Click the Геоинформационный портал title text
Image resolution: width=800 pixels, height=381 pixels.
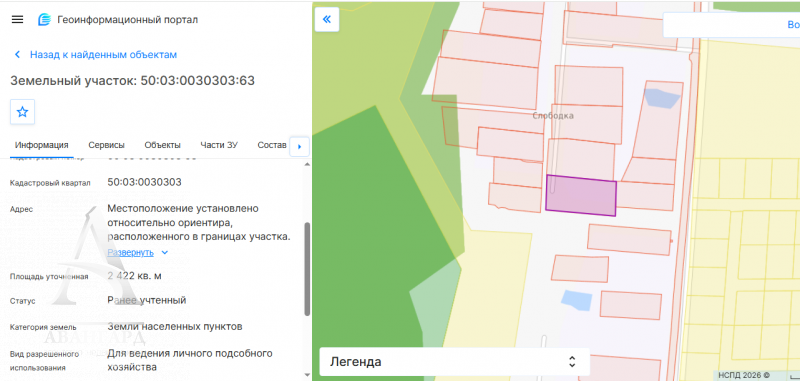pos(128,20)
